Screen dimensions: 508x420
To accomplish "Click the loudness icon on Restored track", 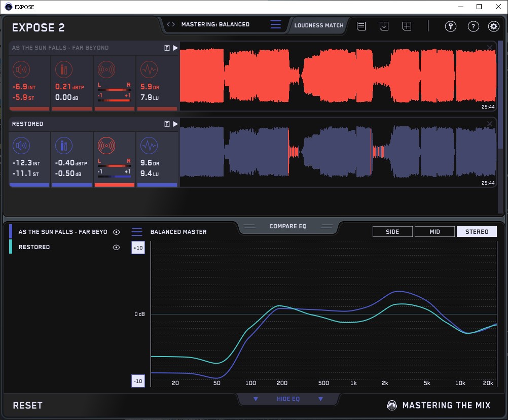I will [x=21, y=146].
